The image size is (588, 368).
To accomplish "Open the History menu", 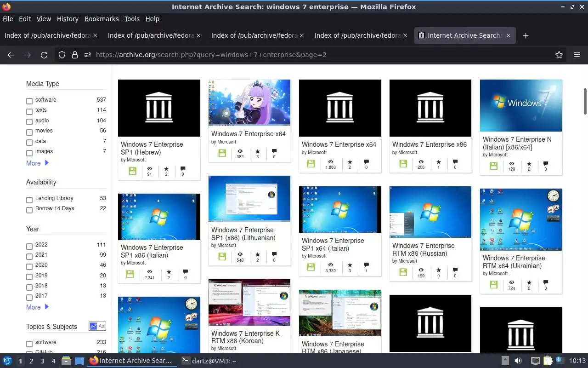I will [x=68, y=19].
